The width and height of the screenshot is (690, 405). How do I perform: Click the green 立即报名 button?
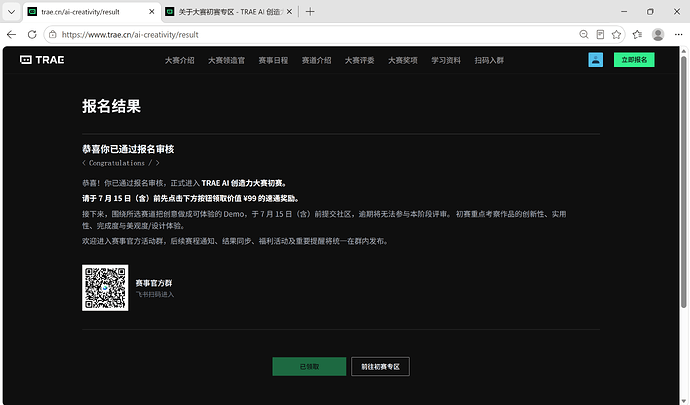(x=634, y=60)
